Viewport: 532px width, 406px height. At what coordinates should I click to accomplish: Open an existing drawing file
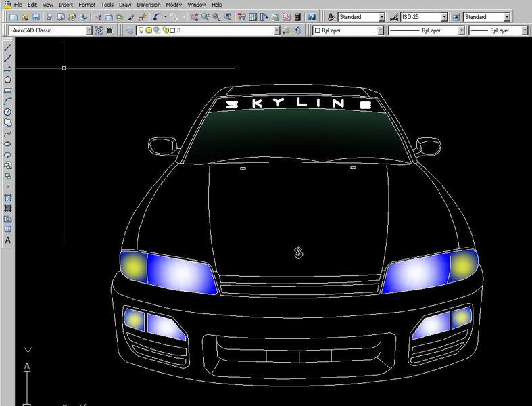click(25, 17)
